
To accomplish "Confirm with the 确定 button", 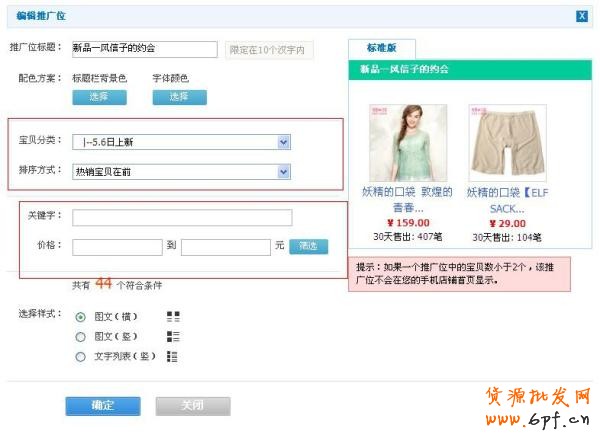I will (102, 405).
